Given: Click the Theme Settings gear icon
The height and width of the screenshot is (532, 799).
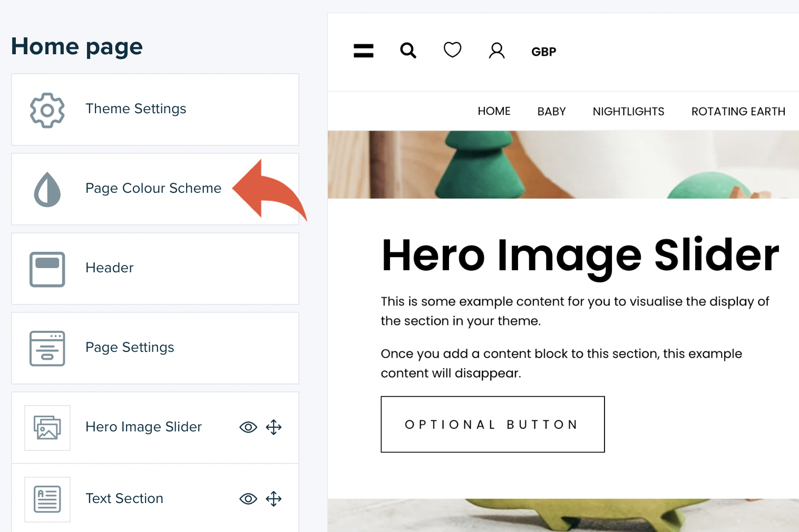Looking at the screenshot, I should (x=47, y=110).
